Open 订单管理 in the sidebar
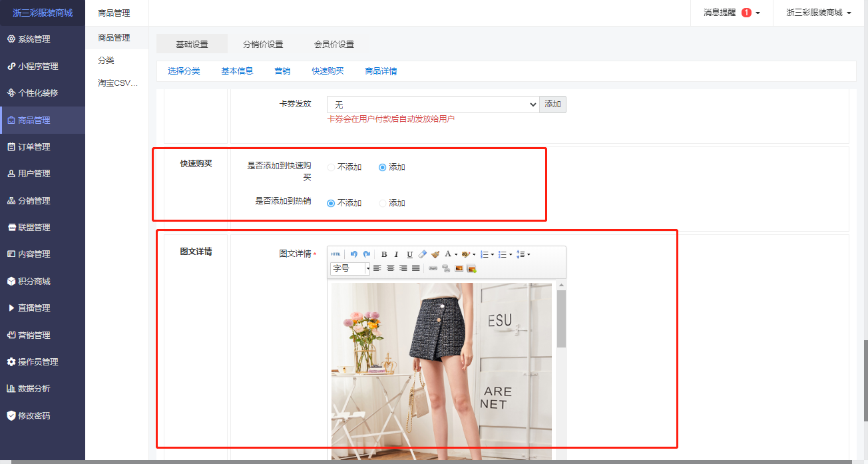This screenshot has width=868, height=464. click(43, 146)
